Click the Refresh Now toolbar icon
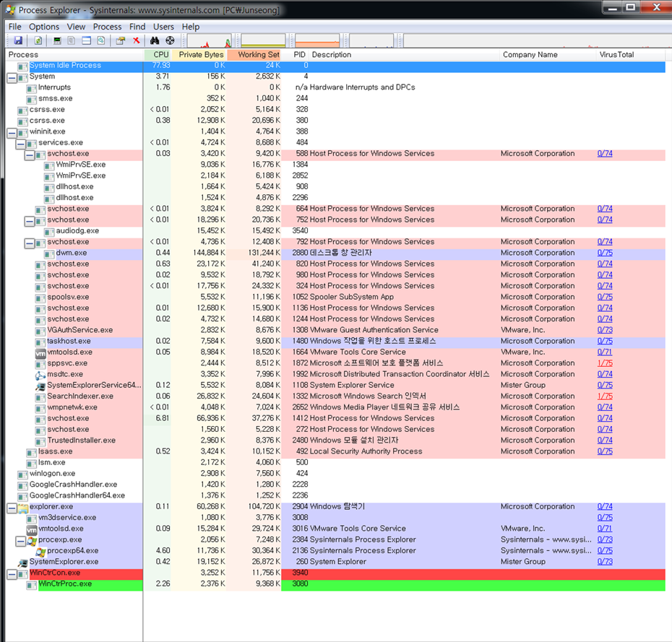672x642 pixels. (x=38, y=40)
